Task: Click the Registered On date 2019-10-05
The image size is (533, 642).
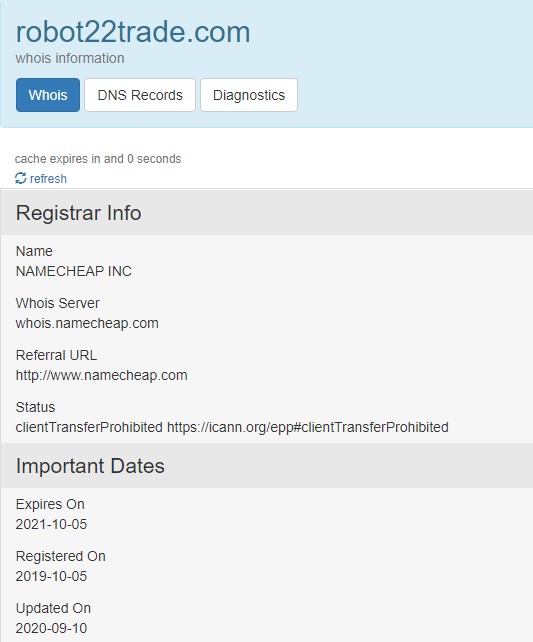Action: 51,576
